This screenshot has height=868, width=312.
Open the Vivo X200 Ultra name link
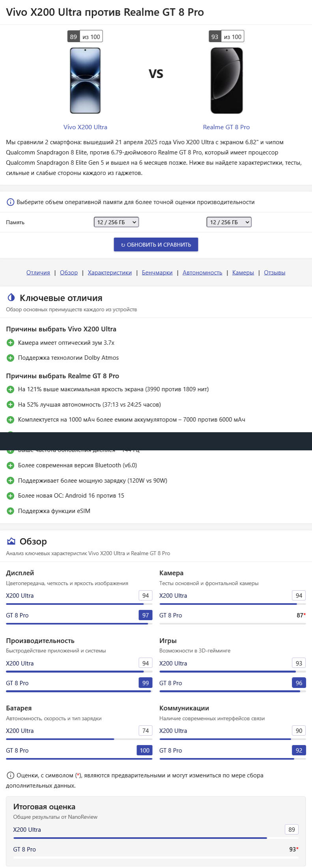[x=85, y=127]
